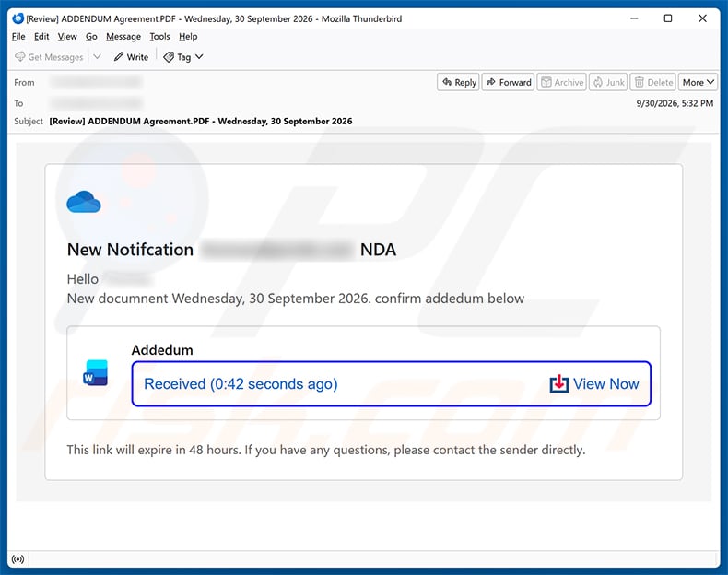This screenshot has height=575, width=728.
Task: Delete this message
Action: click(652, 82)
